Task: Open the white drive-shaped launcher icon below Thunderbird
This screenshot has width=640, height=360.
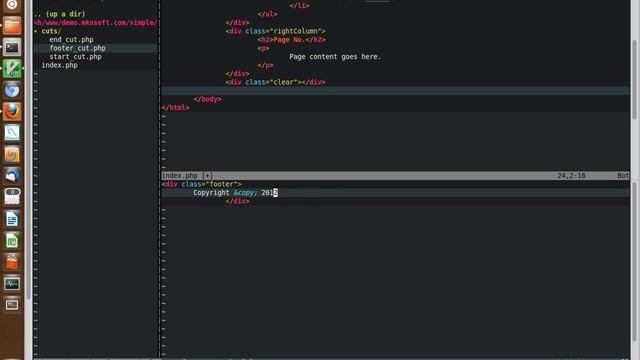Action: [x=12, y=197]
